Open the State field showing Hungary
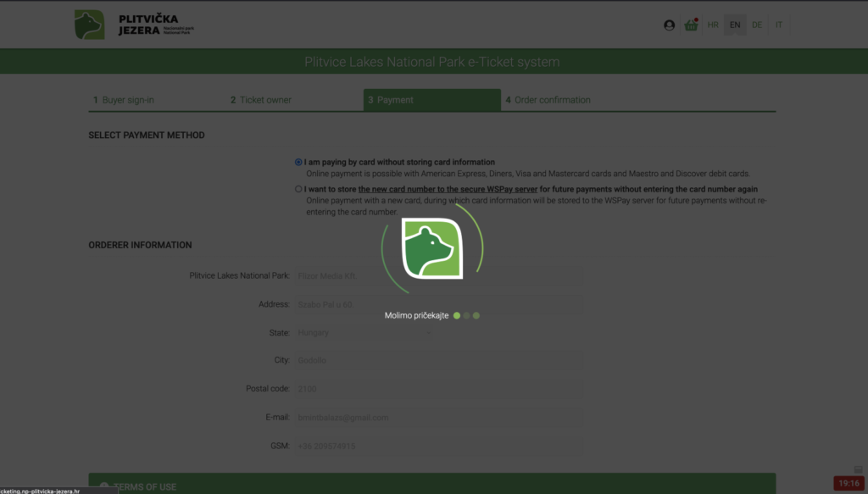Screen dimensions: 868x494 tap(437, 333)
